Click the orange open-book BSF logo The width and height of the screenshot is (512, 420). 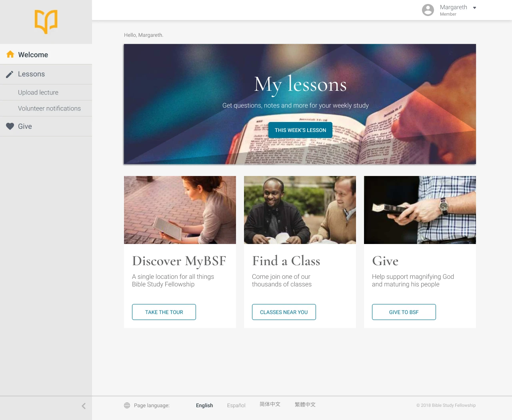click(x=46, y=22)
